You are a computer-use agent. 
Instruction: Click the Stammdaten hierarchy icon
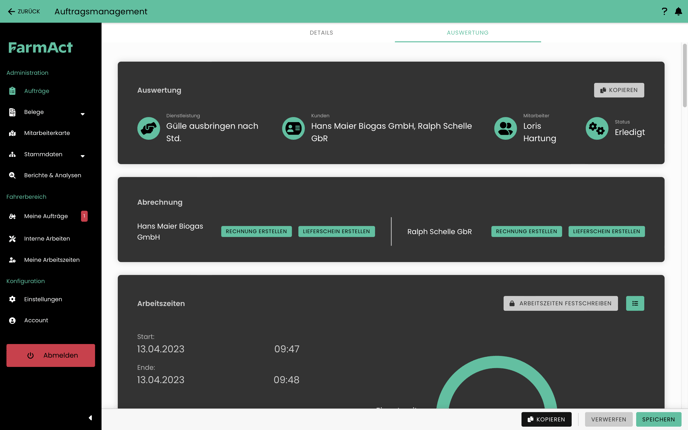tap(12, 154)
